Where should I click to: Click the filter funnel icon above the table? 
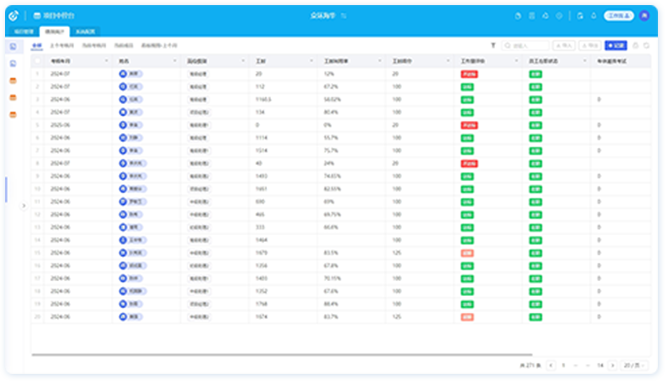(x=493, y=45)
